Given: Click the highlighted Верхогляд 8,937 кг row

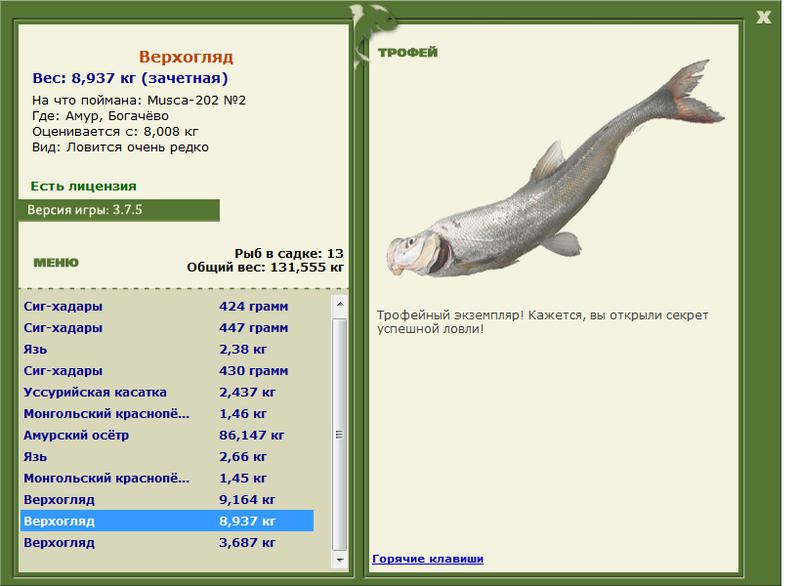Looking at the screenshot, I should pos(167,521).
